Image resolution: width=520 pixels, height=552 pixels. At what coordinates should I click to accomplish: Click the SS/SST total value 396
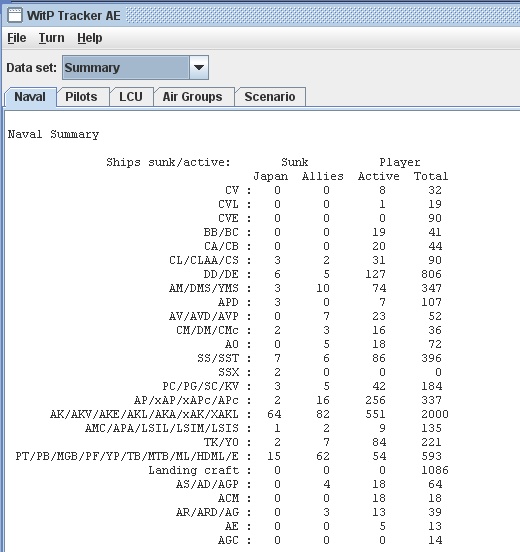[432, 358]
